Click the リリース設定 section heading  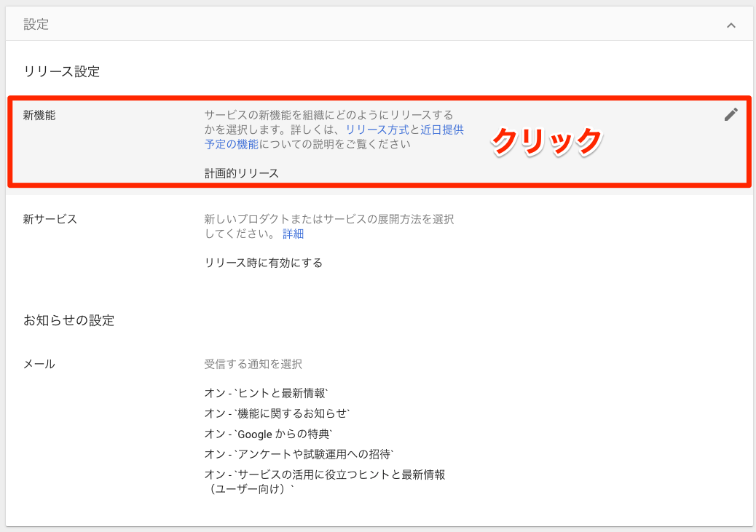(61, 71)
